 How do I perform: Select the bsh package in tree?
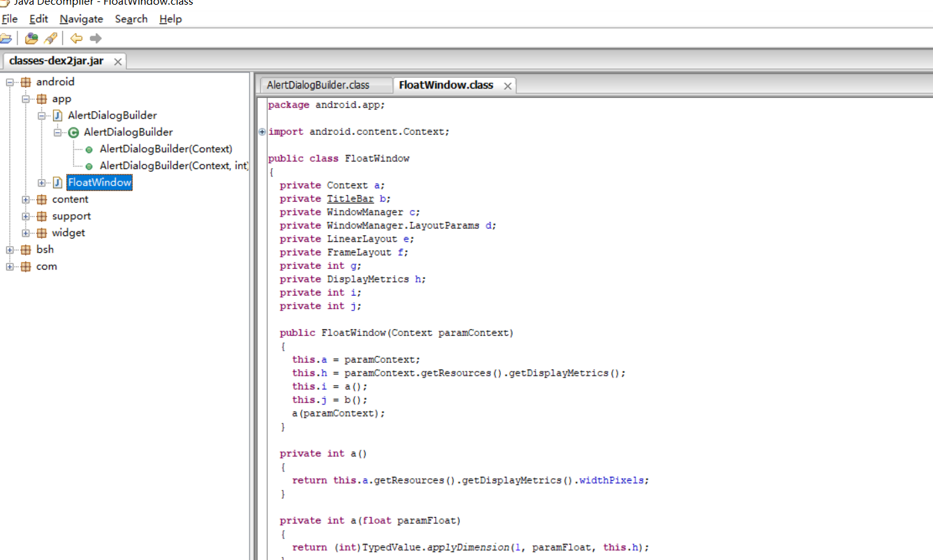point(45,249)
